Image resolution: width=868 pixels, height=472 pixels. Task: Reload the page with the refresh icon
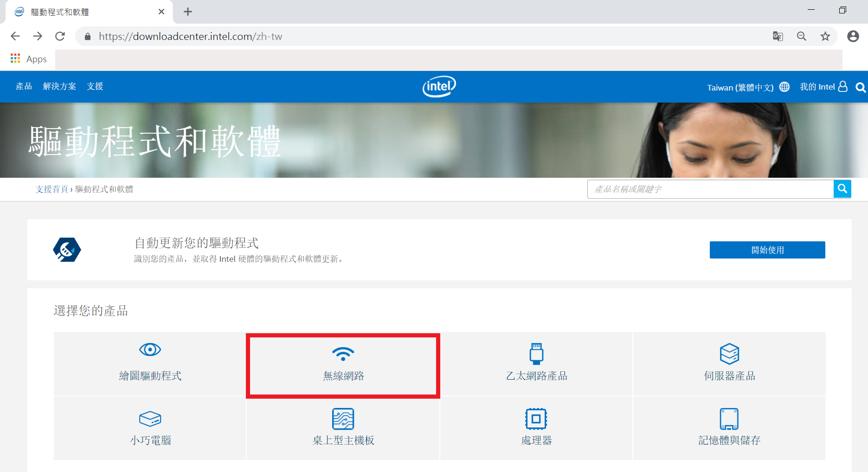click(x=60, y=36)
